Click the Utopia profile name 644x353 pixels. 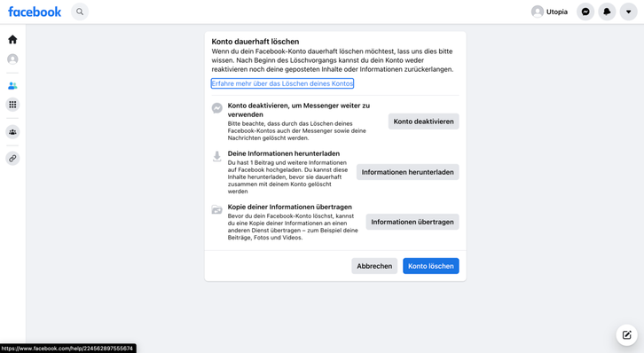557,12
